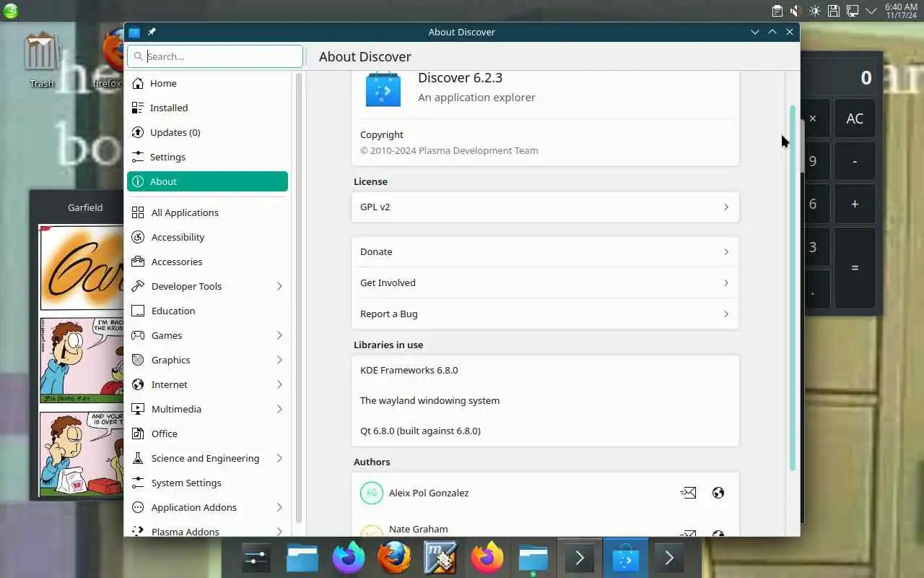Click the Discover shopping bag logo
Image resolution: width=924 pixels, height=578 pixels.
(x=383, y=89)
